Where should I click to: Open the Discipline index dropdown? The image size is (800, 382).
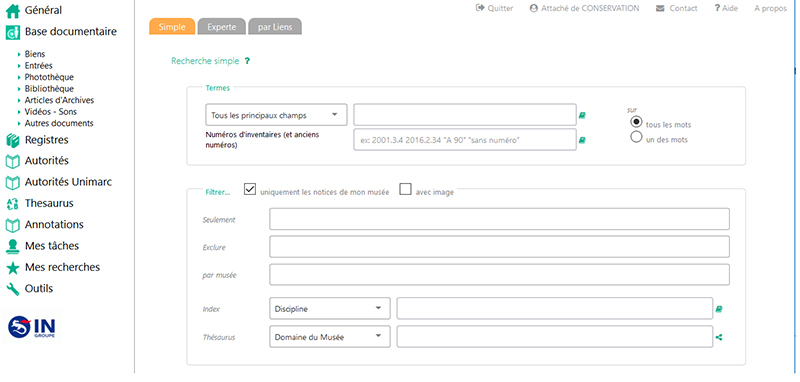click(330, 309)
